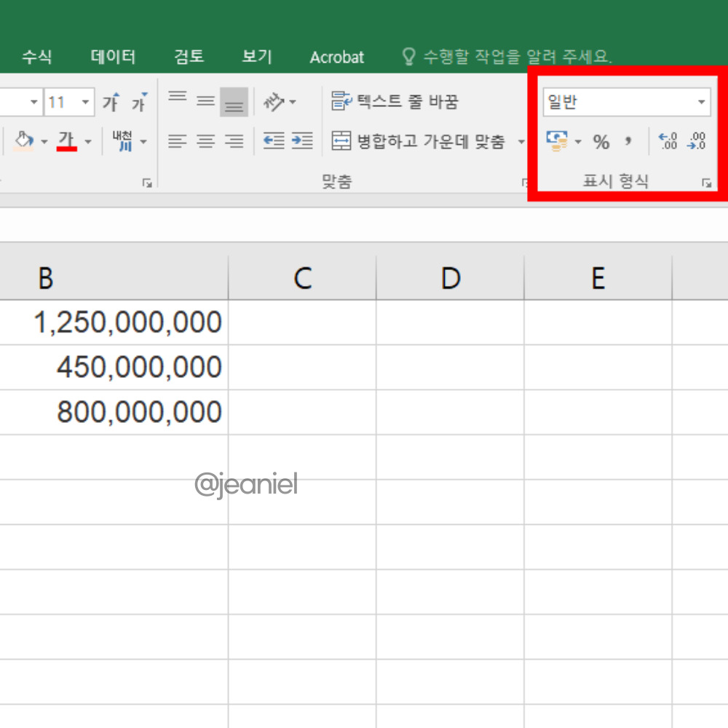This screenshot has height=728, width=728.
Task: Click the 수행할 작업을 알려 주세요 search box
Action: 507,57
